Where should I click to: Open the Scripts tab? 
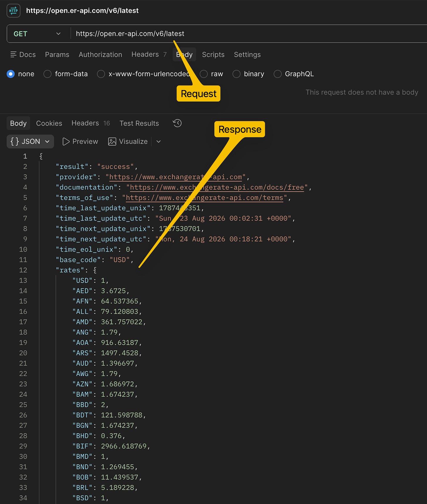[213, 55]
